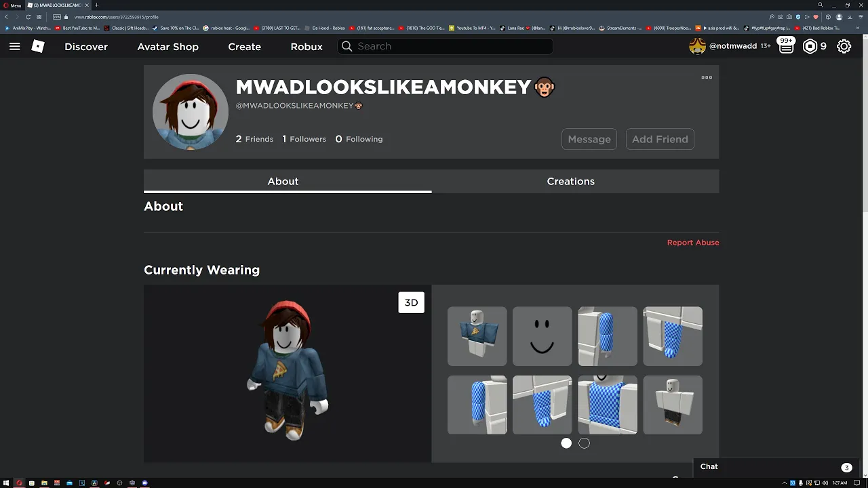Toggle the VPN badge in address bar
This screenshot has height=488, width=868.
56,17
